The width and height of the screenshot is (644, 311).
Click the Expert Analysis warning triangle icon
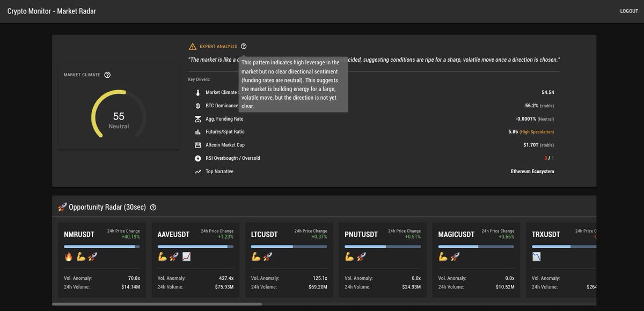(x=193, y=46)
